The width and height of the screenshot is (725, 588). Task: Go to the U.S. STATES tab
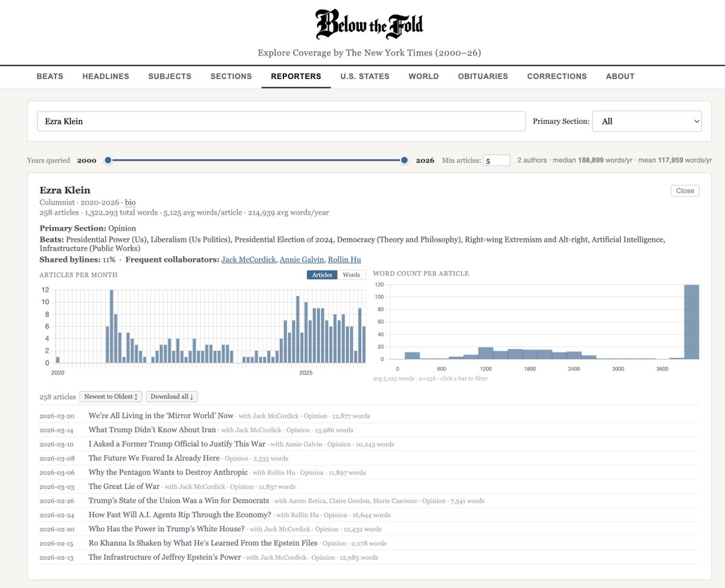pos(365,76)
